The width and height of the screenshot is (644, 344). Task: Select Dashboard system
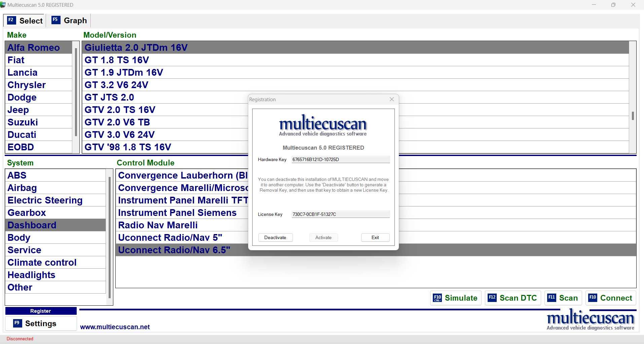[55, 225]
